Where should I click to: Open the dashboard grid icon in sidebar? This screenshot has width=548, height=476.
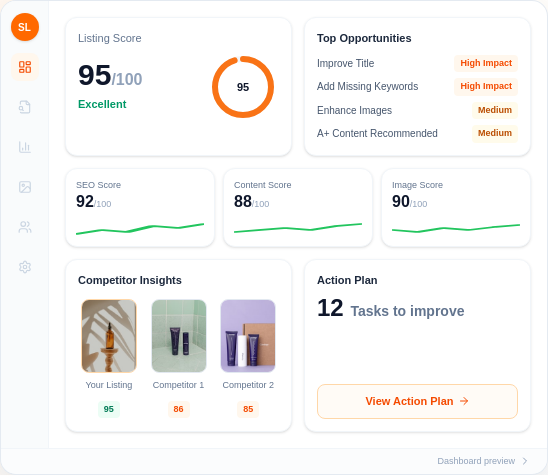click(x=25, y=67)
